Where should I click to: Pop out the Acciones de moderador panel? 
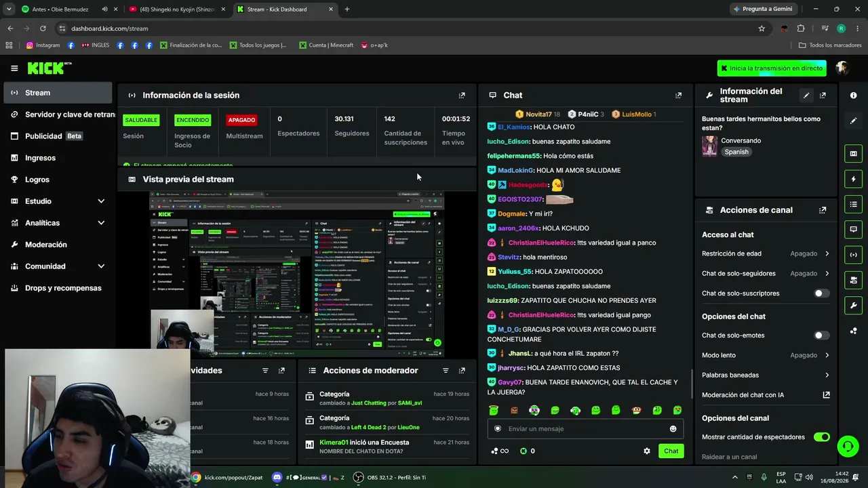pyautogui.click(x=462, y=371)
